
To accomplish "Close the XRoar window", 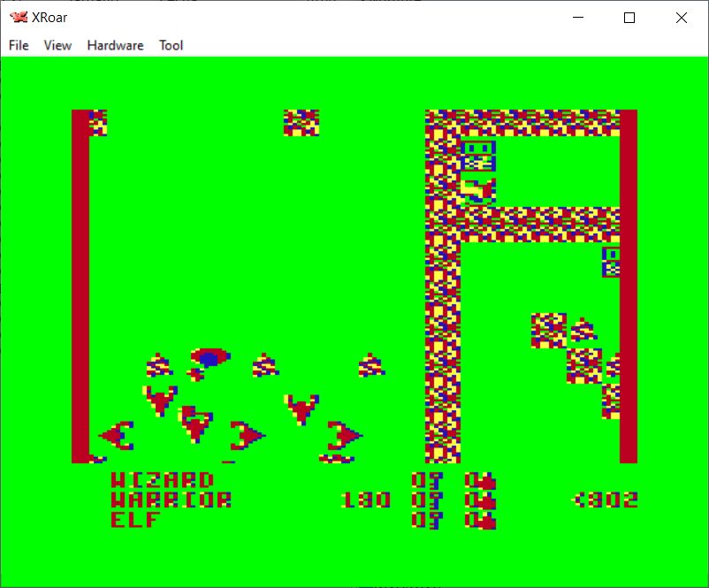I will pos(682,18).
